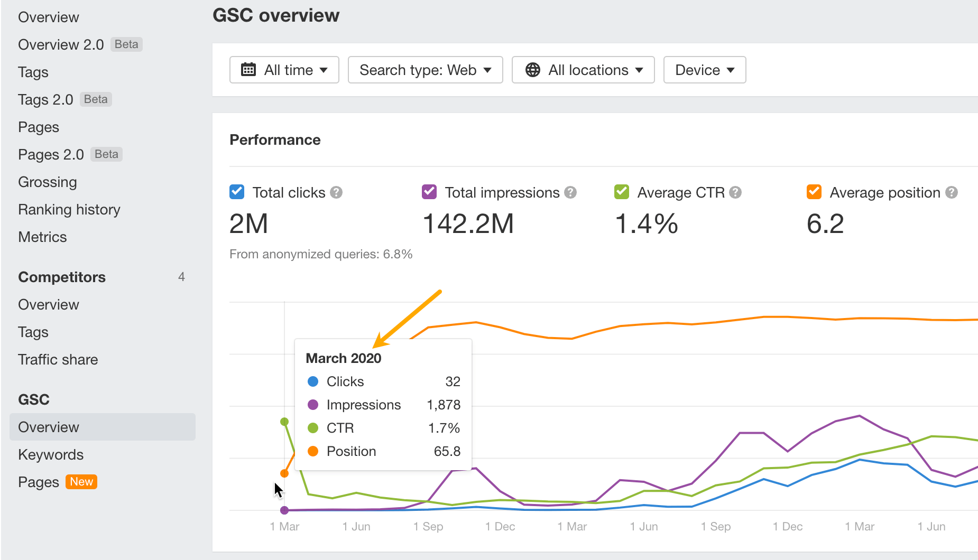Open the Pages section marked New
The height and width of the screenshot is (560, 978).
[x=38, y=481]
